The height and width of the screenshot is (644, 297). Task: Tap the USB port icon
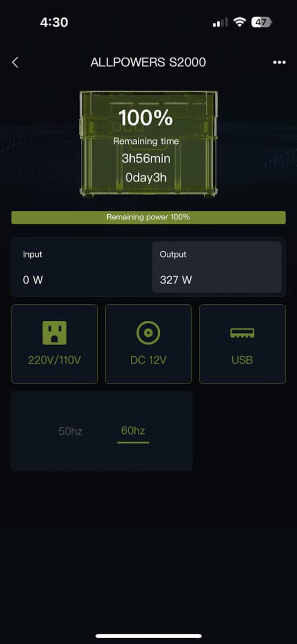242,333
